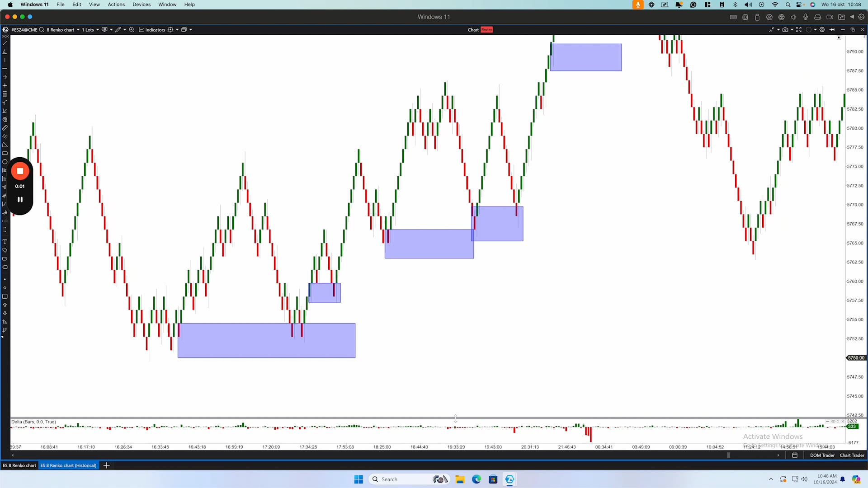Toggle fullscreen chart view
Screen dimensions: 868x488
[799, 29]
